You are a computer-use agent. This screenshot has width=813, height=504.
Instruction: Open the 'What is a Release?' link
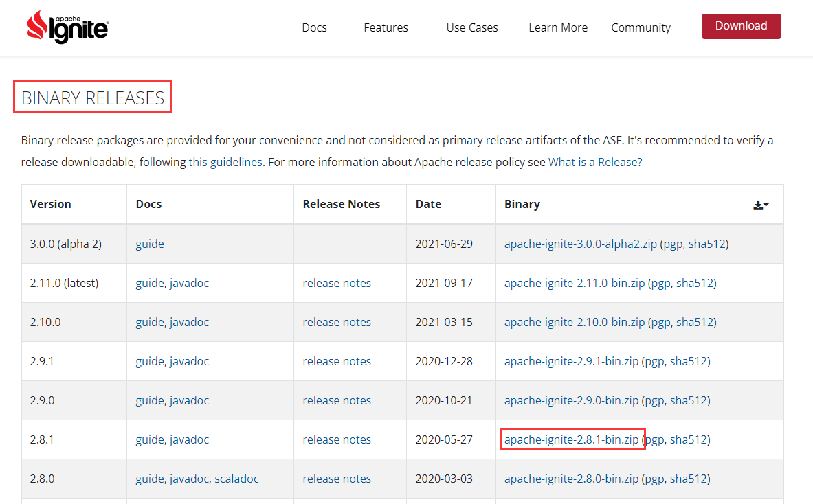pyautogui.click(x=595, y=162)
